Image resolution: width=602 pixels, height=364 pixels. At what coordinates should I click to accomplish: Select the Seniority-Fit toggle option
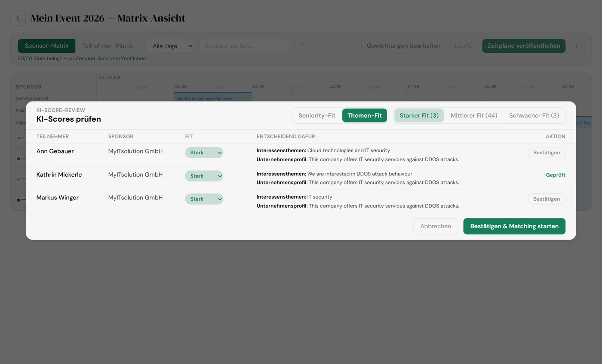[x=317, y=116]
